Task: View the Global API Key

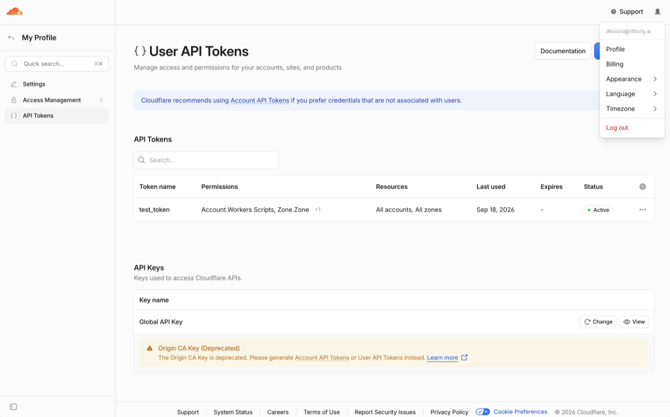Action: click(634, 322)
